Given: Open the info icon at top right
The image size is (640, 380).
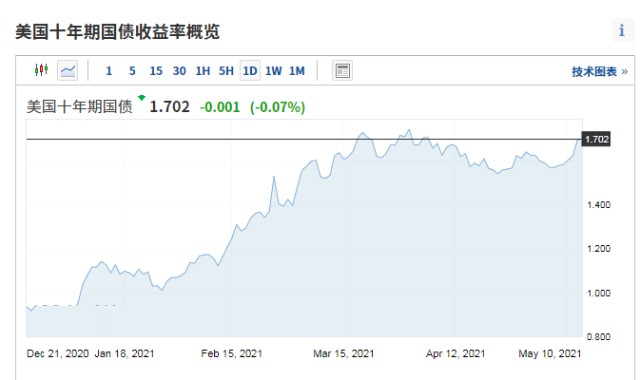Looking at the screenshot, I should click(622, 30).
